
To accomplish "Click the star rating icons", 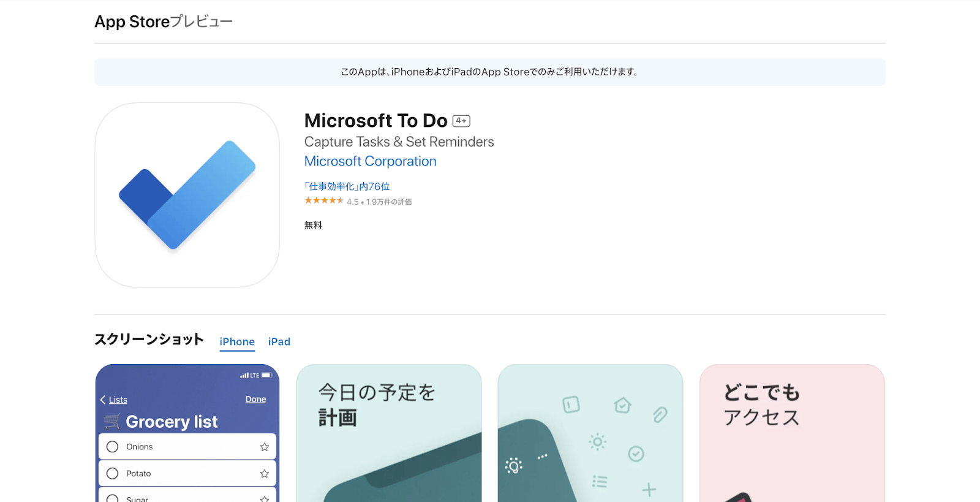I will point(324,200).
